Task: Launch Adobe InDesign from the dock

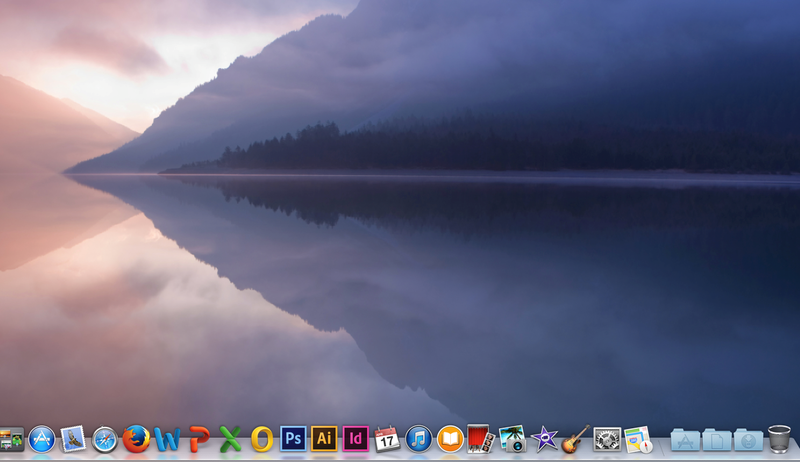Action: (x=355, y=439)
